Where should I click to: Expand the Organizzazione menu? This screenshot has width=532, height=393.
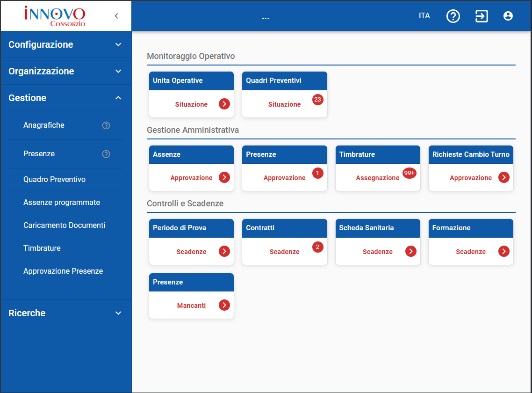tap(66, 71)
